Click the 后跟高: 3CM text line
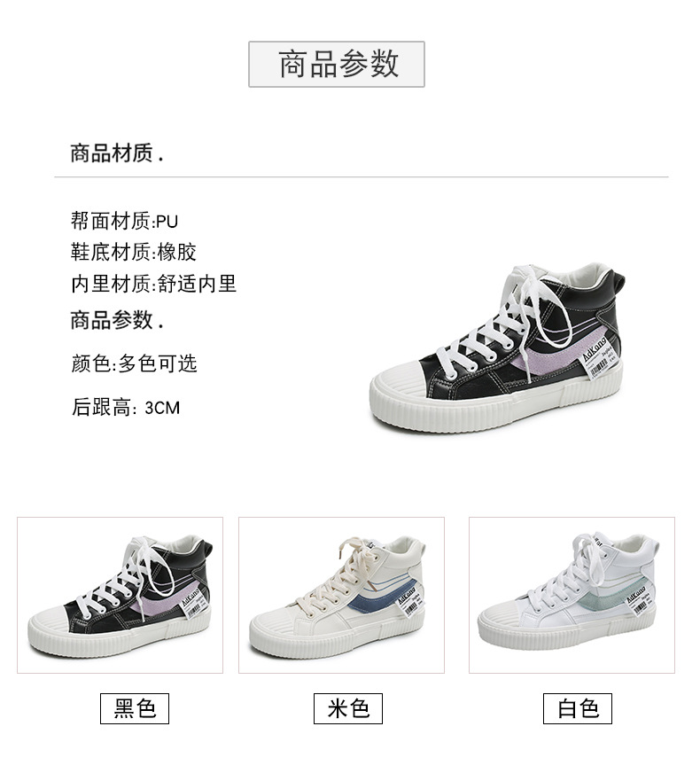The height and width of the screenshot is (781, 700). tap(126, 408)
